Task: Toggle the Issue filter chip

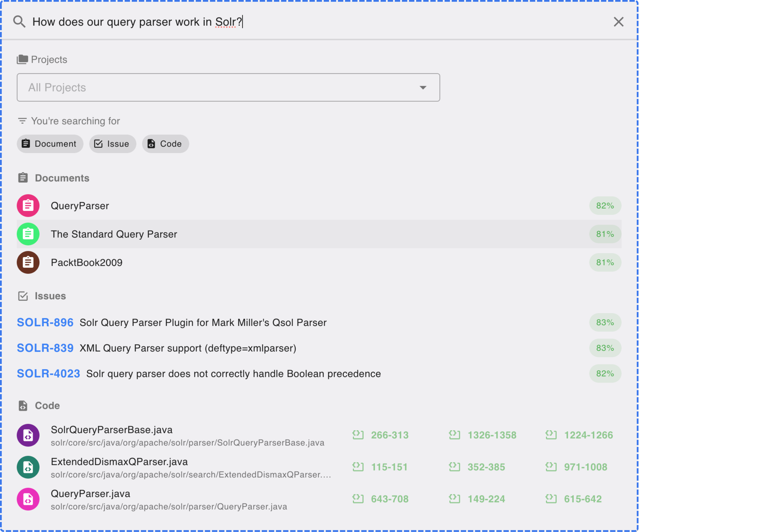Action: point(112,144)
